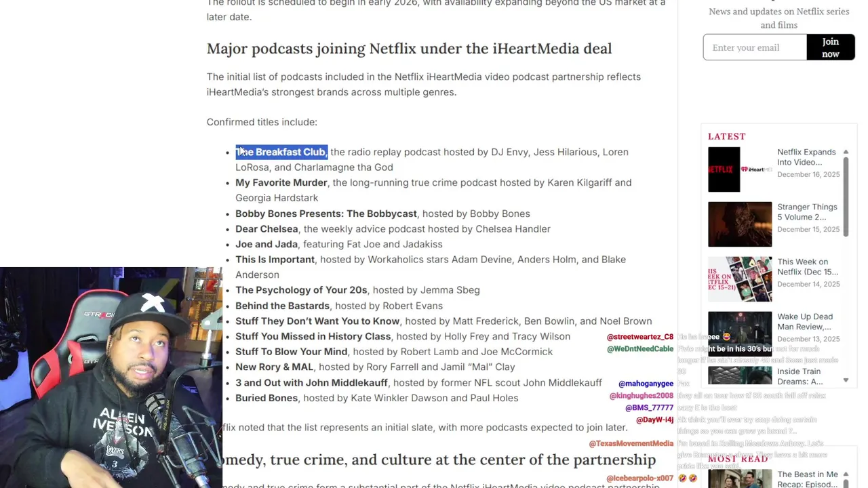Click chat username @TexasMovementMedia

[x=631, y=443]
